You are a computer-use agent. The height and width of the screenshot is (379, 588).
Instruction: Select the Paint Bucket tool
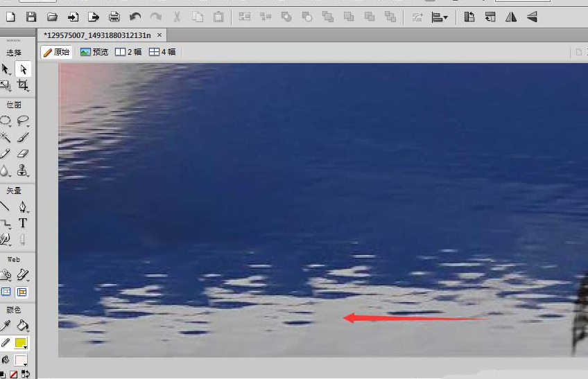pyautogui.click(x=23, y=326)
